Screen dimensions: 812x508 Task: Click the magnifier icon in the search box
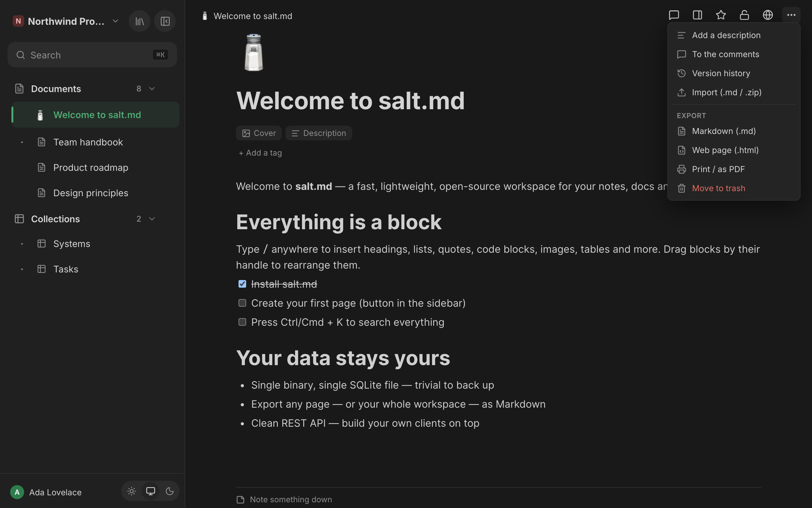coord(21,55)
